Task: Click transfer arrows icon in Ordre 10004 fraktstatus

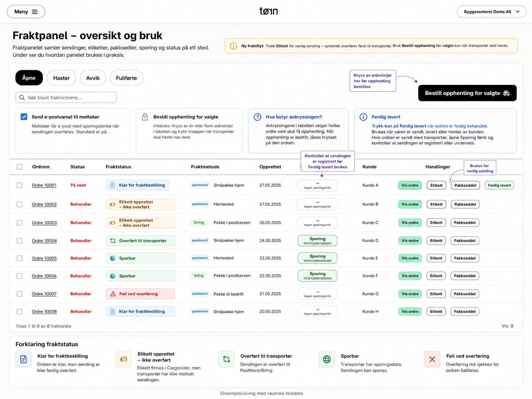Action: 113,241
